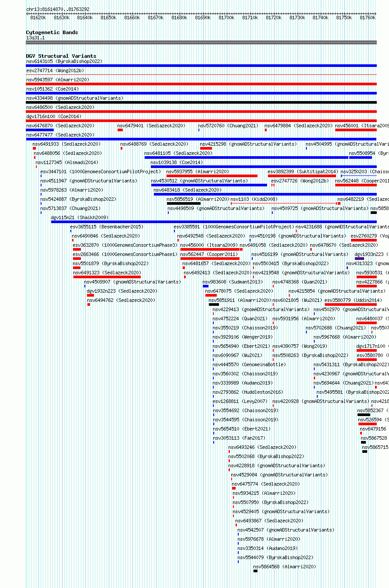Click the red bar under nsv5937955 (Almarri2020)
This screenshot has width=389, height=588.
212,176
